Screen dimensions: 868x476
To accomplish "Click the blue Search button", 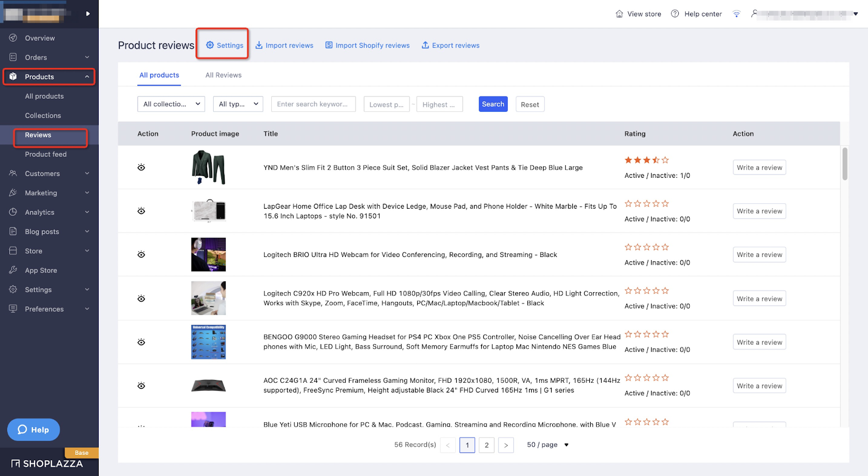I will (x=493, y=104).
